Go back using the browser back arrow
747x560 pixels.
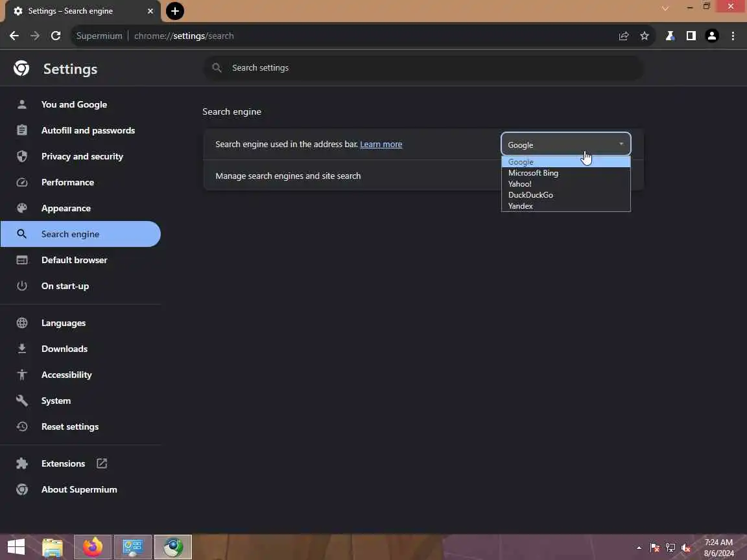pos(14,36)
